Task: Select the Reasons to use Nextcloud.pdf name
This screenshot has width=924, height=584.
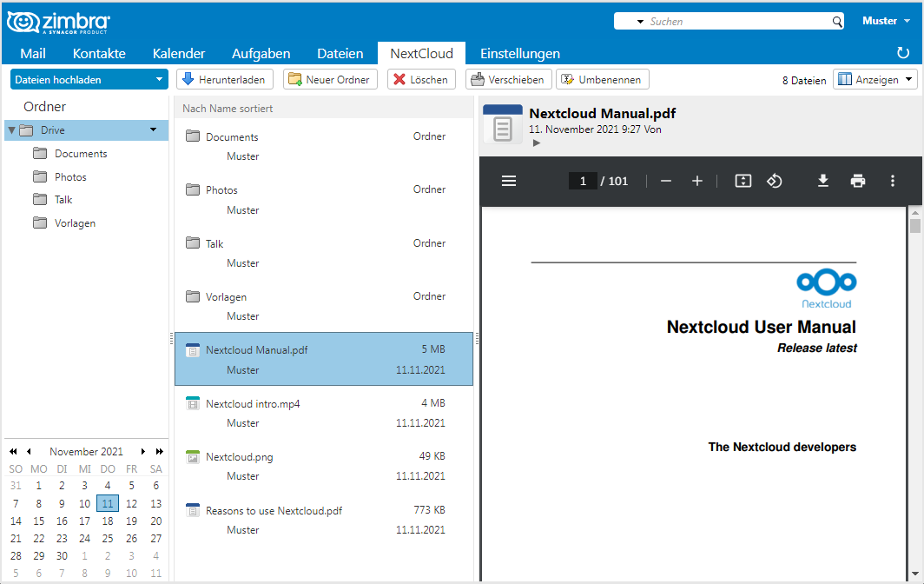Action: tap(274, 511)
